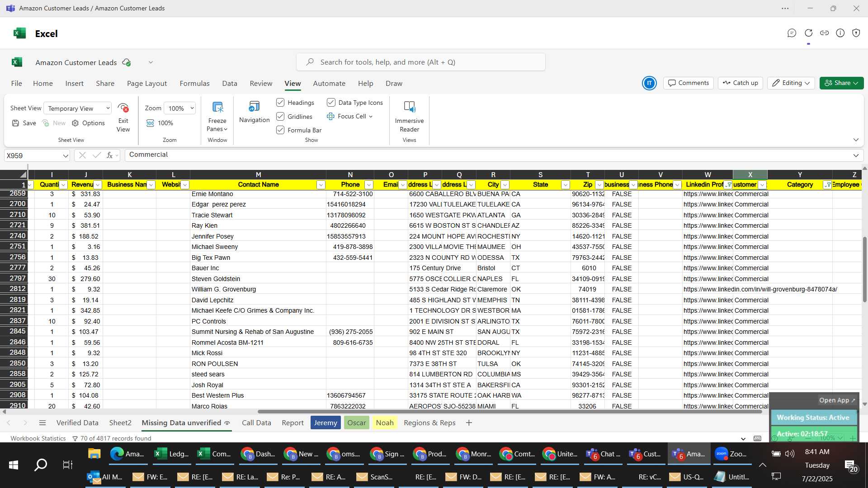
Task: Click the cloud saved status icon
Action: 127,62
